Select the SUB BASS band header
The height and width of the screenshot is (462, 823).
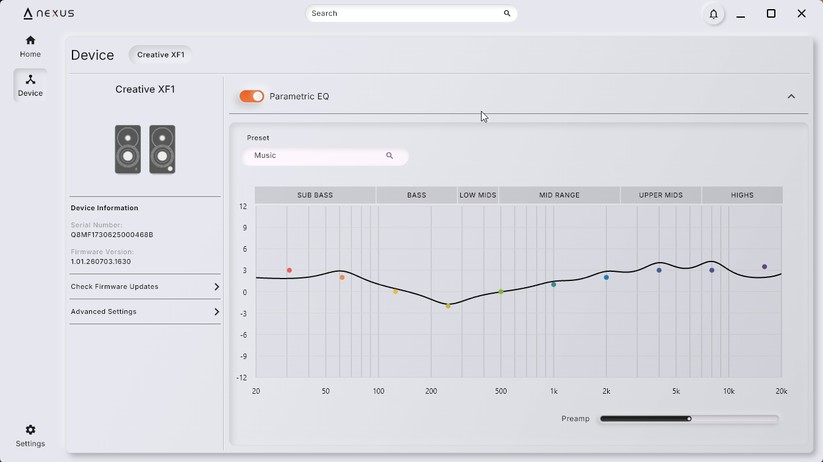point(315,195)
